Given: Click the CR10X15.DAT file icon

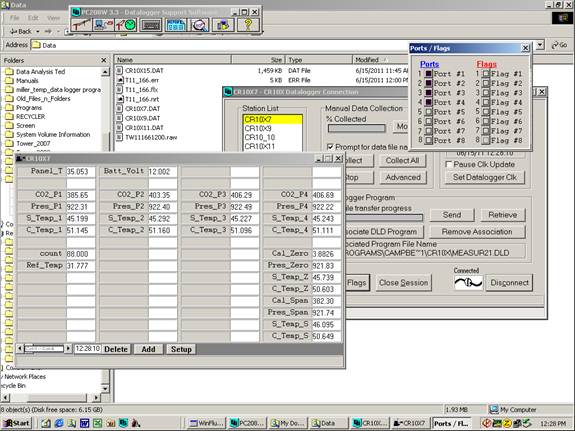Looking at the screenshot, I should [x=119, y=70].
